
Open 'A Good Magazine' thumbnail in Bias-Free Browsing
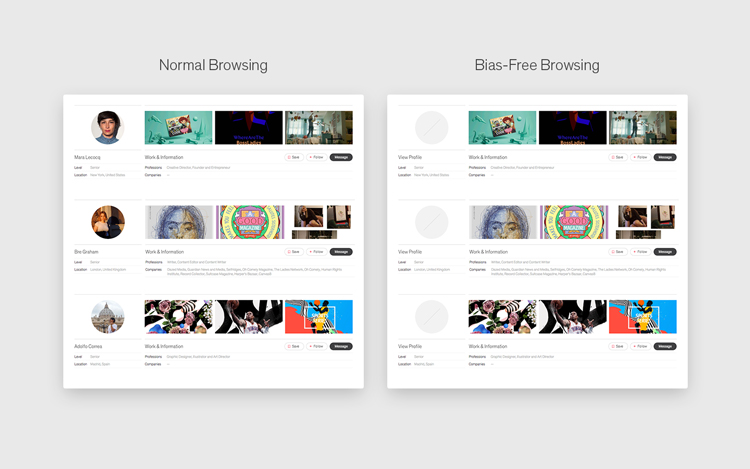pyautogui.click(x=574, y=222)
